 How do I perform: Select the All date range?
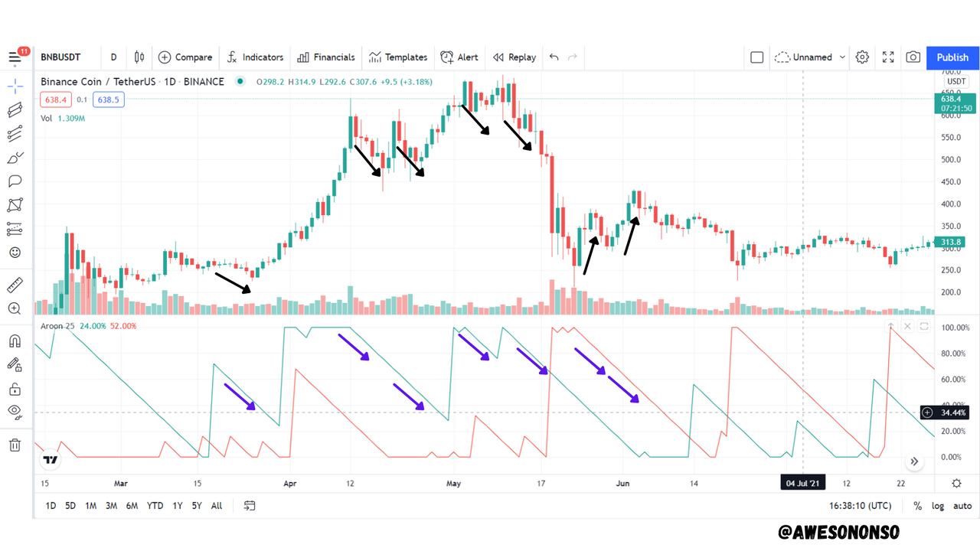(x=217, y=506)
